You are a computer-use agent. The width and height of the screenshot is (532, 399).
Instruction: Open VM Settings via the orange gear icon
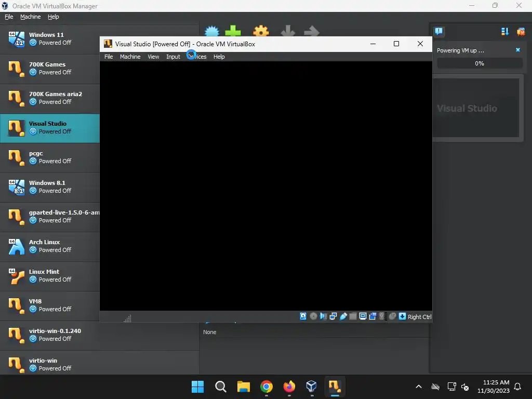point(261,31)
